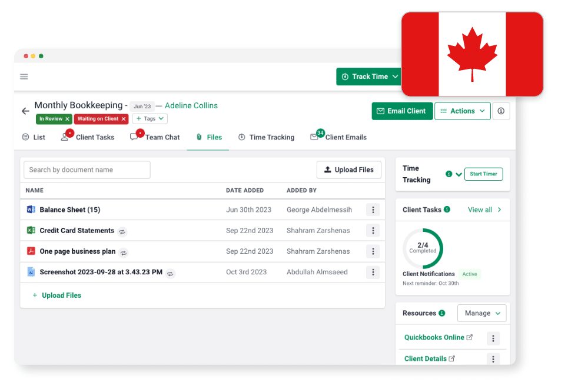Click sync icon beside Screenshot 2023-09-28 file
Image resolution: width=568 pixels, height=392 pixels.
pos(170,274)
